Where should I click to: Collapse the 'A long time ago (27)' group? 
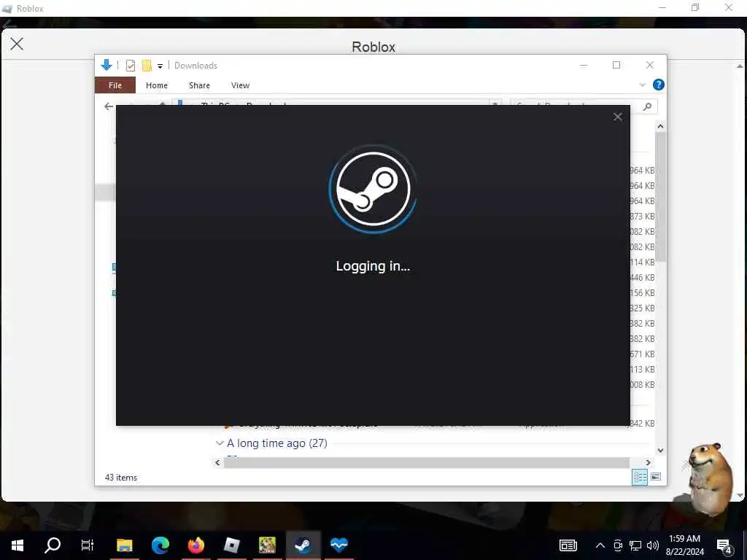(219, 443)
